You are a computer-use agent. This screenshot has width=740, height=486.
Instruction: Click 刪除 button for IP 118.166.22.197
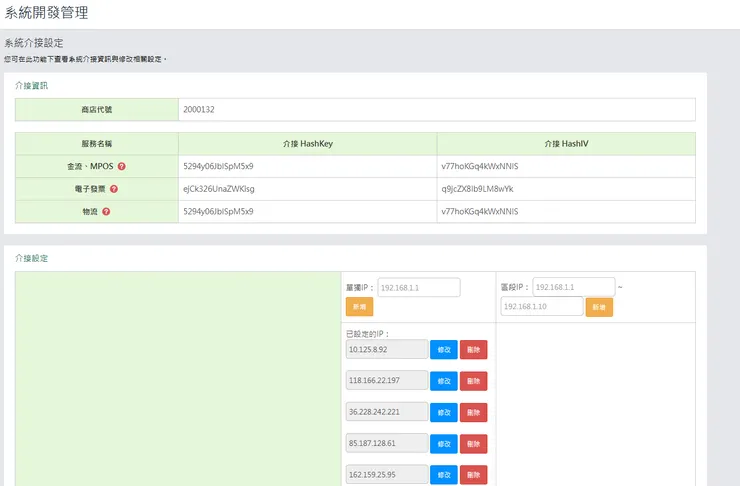tap(473, 381)
